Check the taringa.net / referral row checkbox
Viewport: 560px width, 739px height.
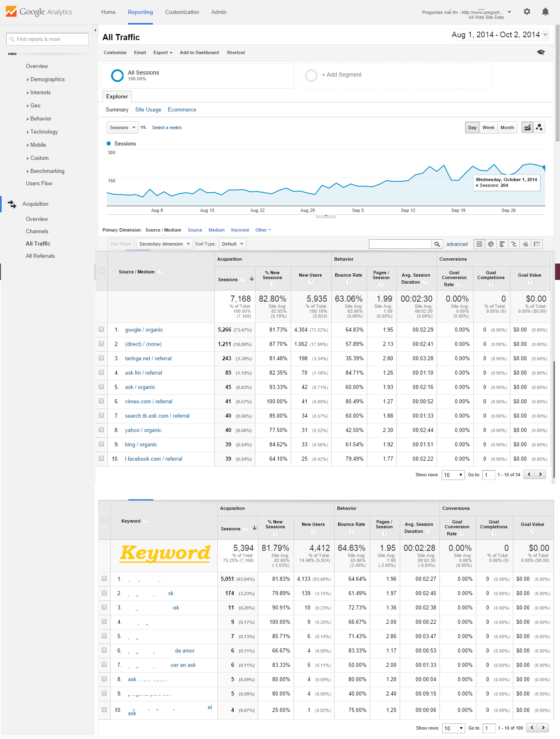(101, 358)
